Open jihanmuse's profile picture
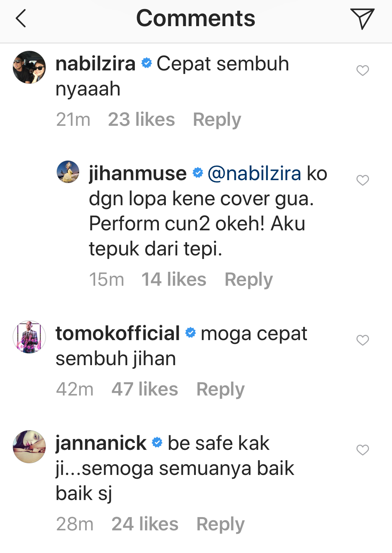392x553 pixels. [68, 172]
